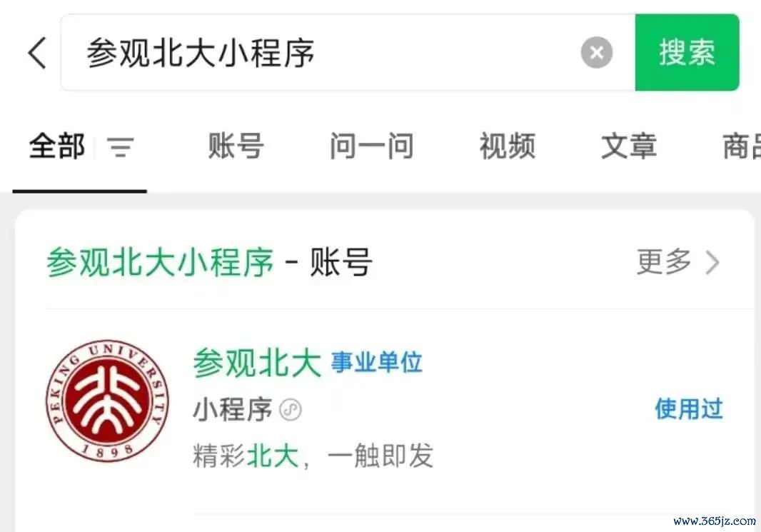The image size is (761, 532).
Task: Click the 参观北大小程序 - 账号 section header
Action: (x=209, y=262)
